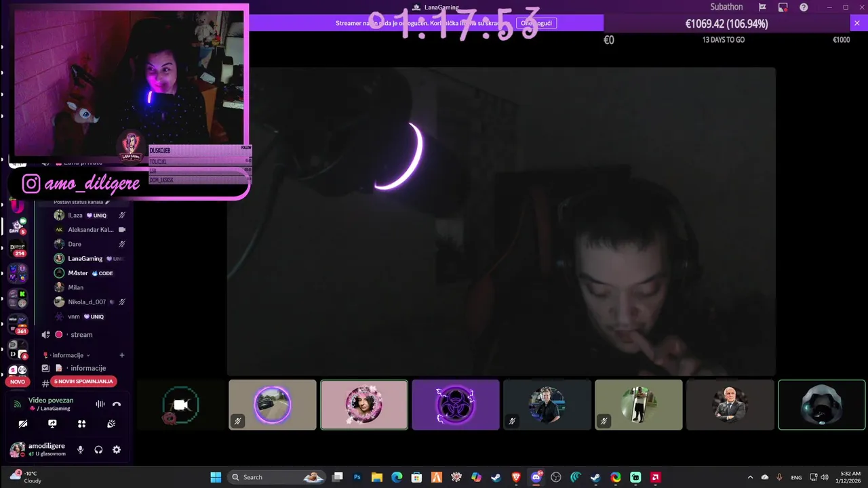The width and height of the screenshot is (868, 488).
Task: Open Microsoft Store from taskbar
Action: [x=417, y=477]
